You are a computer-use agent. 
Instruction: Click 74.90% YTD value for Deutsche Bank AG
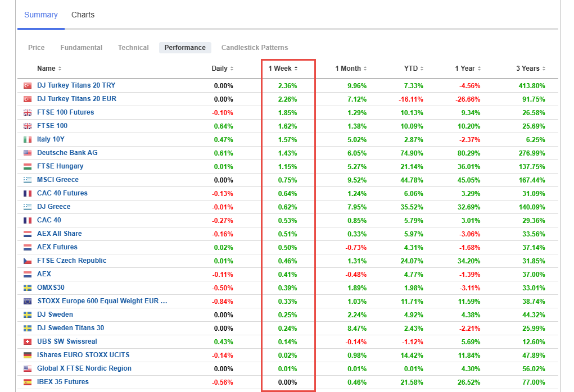412,153
